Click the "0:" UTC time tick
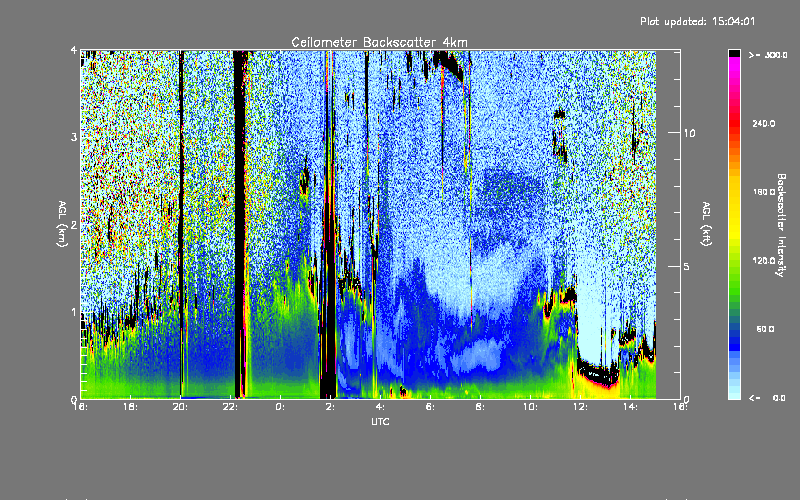 pyautogui.click(x=280, y=407)
